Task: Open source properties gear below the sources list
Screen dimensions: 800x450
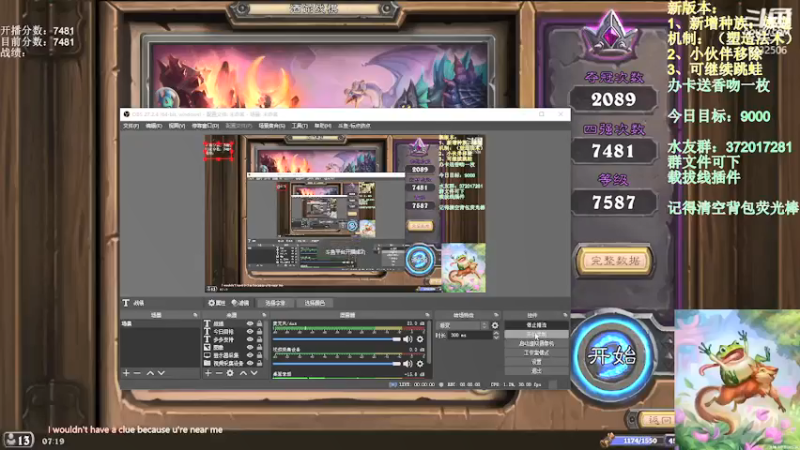Action: pos(230,373)
